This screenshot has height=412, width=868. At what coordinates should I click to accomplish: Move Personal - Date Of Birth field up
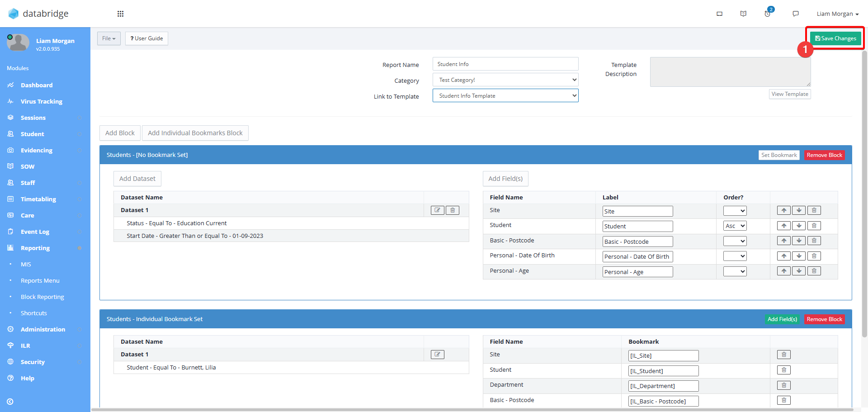(x=784, y=256)
